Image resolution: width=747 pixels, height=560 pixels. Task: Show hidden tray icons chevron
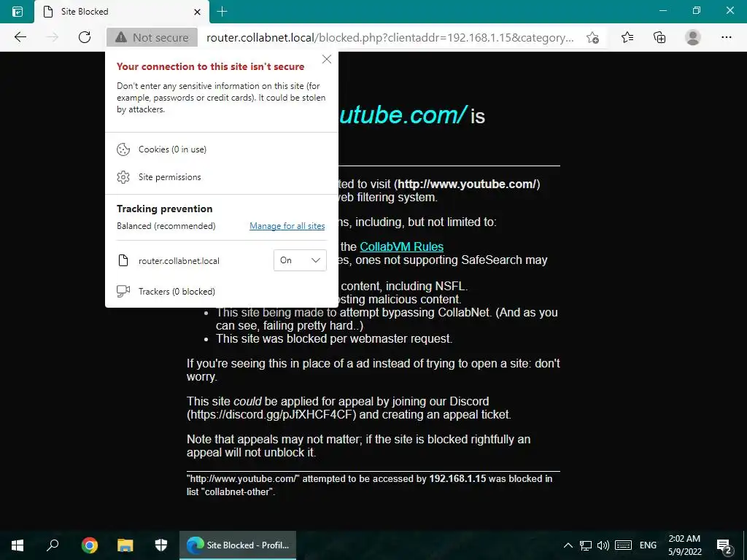coord(568,545)
